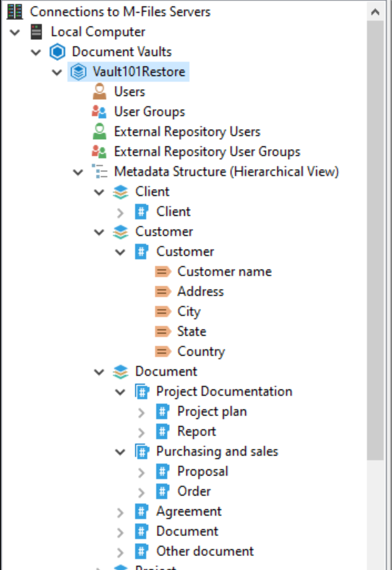This screenshot has width=392, height=570.
Task: Expand the Document class node
Action: pos(121,533)
